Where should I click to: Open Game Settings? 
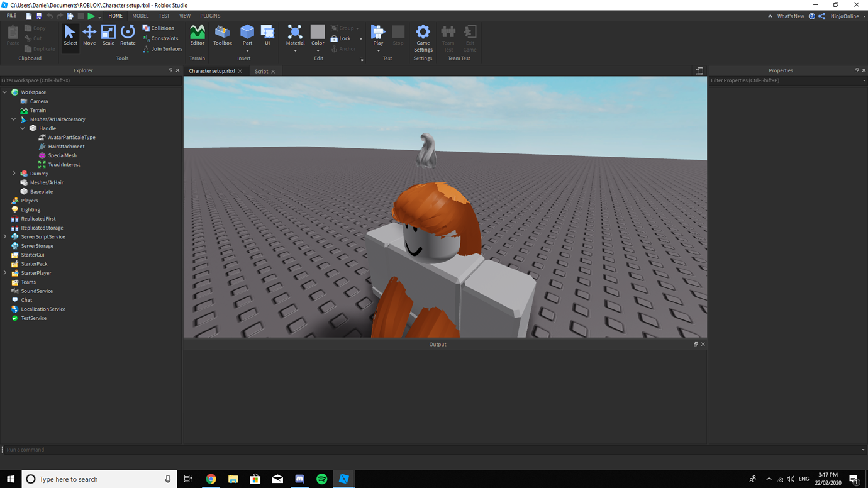pyautogui.click(x=423, y=38)
